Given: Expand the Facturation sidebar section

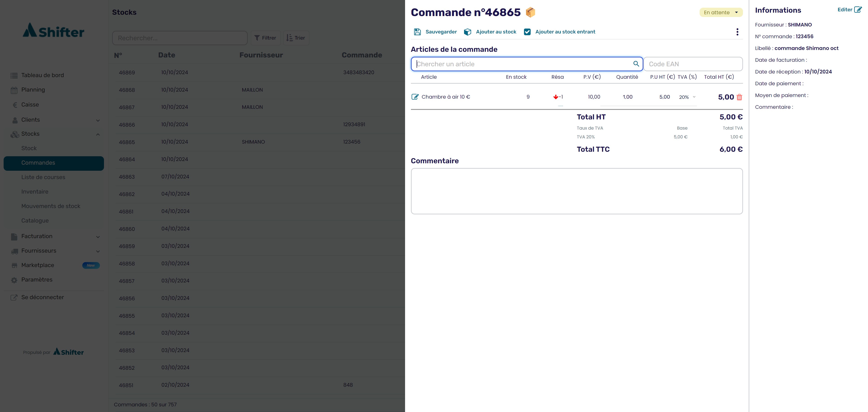Looking at the screenshot, I should (98, 237).
